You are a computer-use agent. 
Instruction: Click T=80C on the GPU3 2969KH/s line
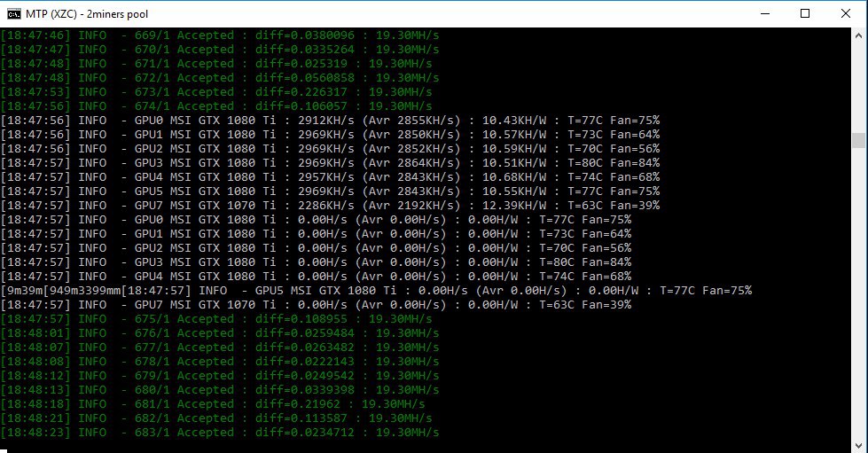pos(585,163)
